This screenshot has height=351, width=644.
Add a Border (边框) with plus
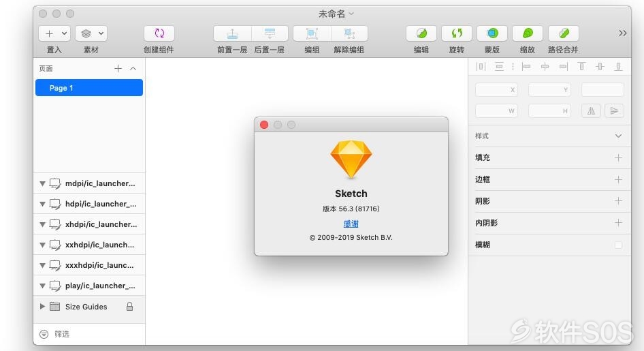618,180
